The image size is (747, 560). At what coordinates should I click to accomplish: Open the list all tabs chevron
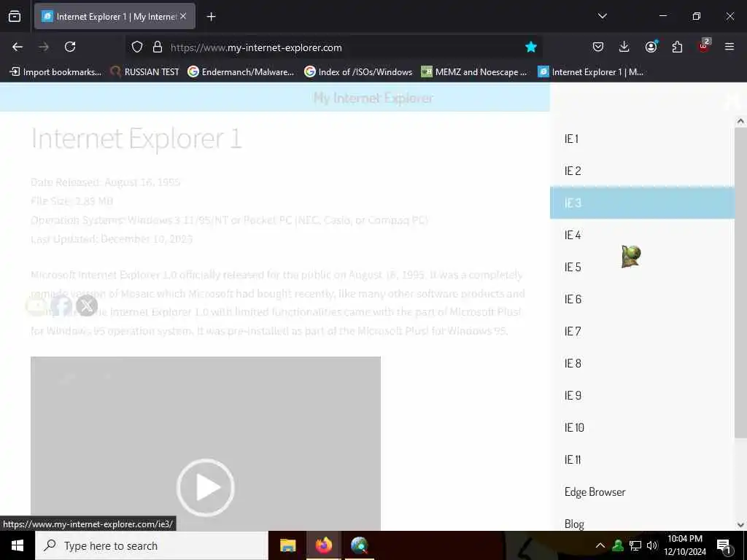pos(602,16)
